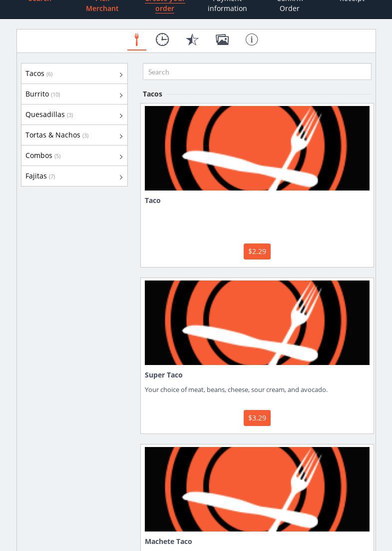Image resolution: width=392 pixels, height=551 pixels.
Task: Expand the Fajitas category arrow
Action: coord(121,177)
